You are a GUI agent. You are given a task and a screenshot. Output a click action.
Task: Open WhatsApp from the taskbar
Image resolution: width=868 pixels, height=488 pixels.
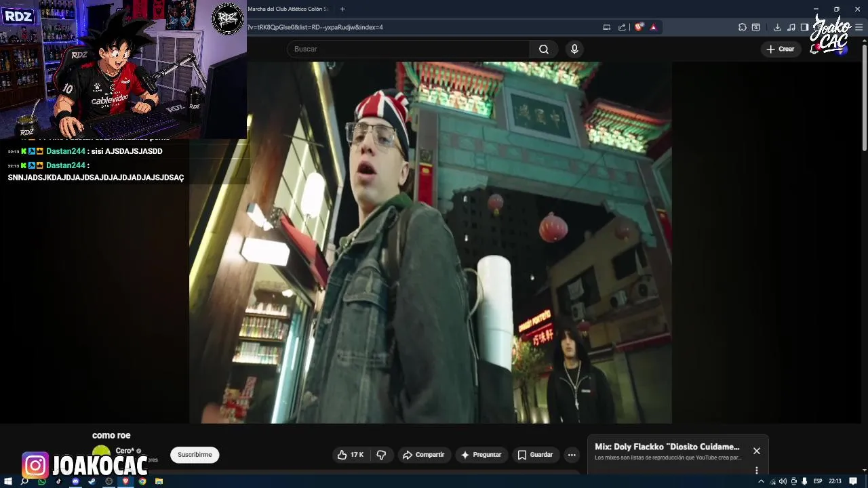point(42,481)
